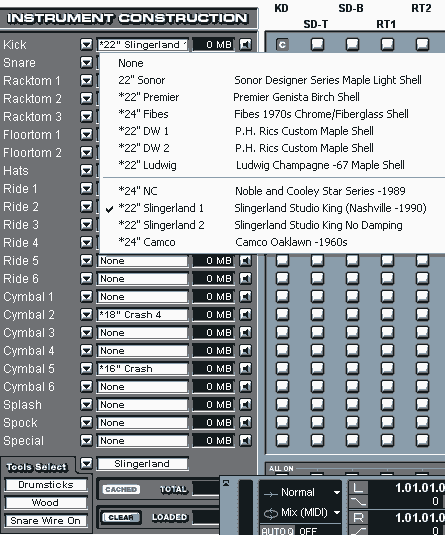Preview Cymbal 1 using its speaker icon

(245, 297)
